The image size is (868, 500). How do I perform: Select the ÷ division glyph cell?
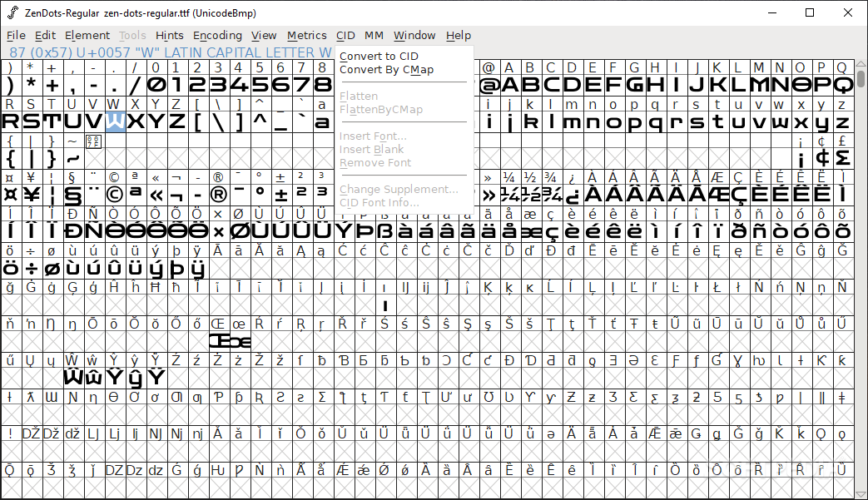[32, 269]
